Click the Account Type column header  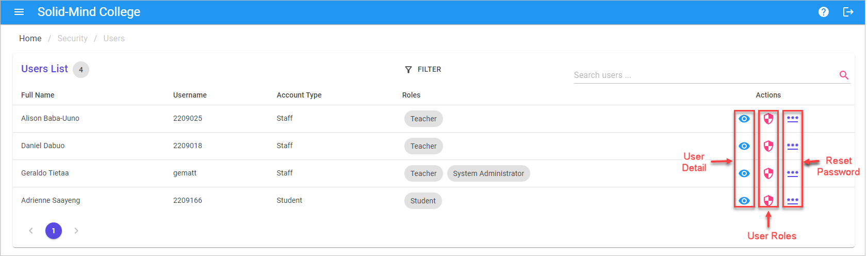coord(299,95)
